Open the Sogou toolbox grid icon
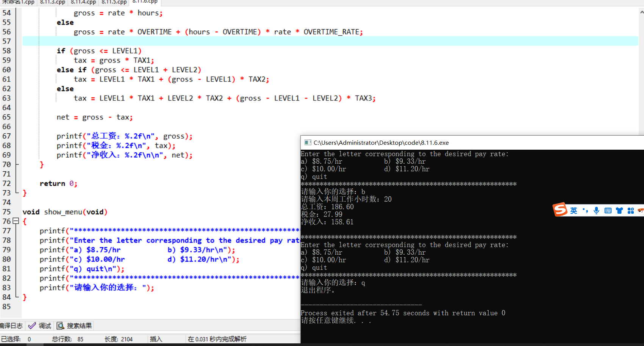Screen dimensions: 644x346 [631, 211]
